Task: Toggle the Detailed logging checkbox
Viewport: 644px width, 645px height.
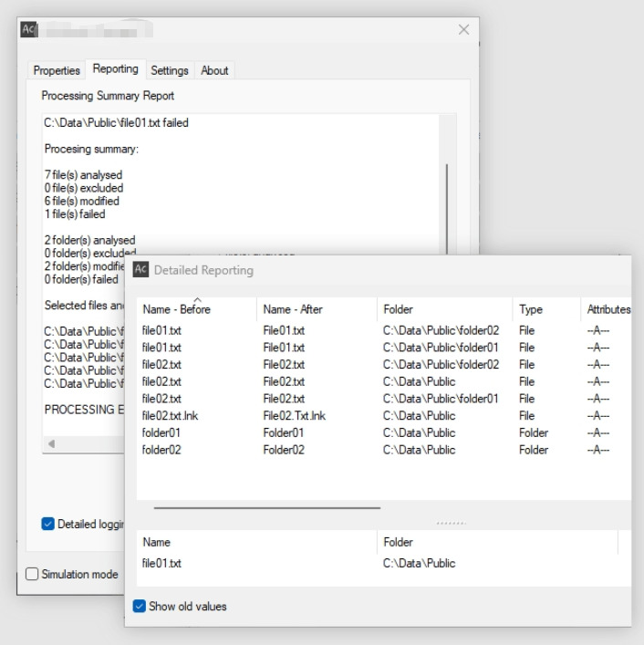Action: [x=47, y=524]
